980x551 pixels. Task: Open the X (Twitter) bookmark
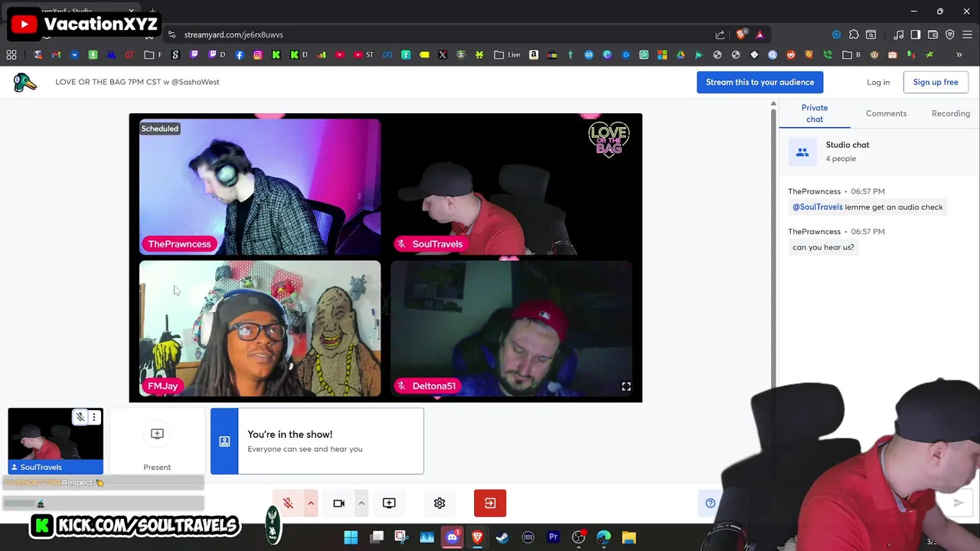(443, 54)
